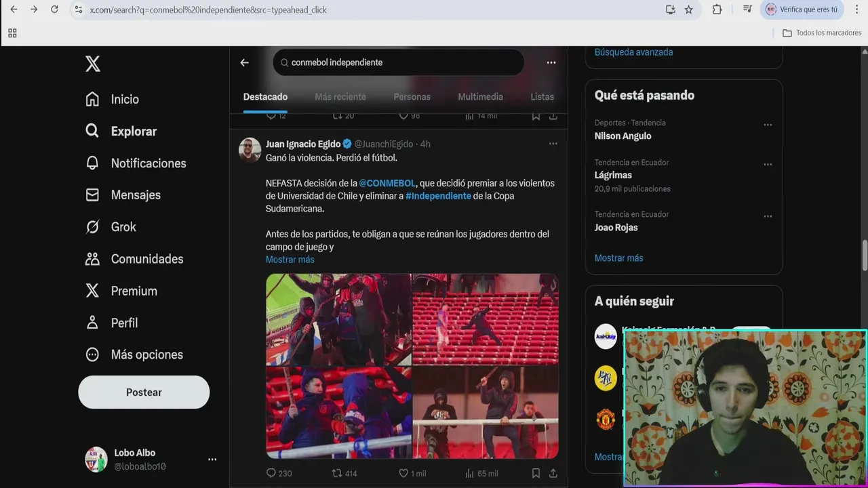Click the page vertical scrollbar thumb
Image resolution: width=868 pixels, height=488 pixels.
[865, 256]
